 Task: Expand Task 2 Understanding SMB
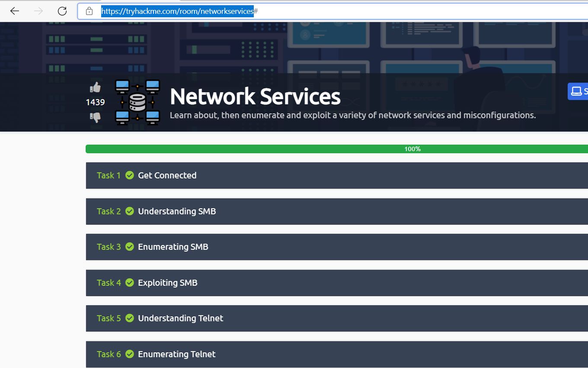coord(337,211)
